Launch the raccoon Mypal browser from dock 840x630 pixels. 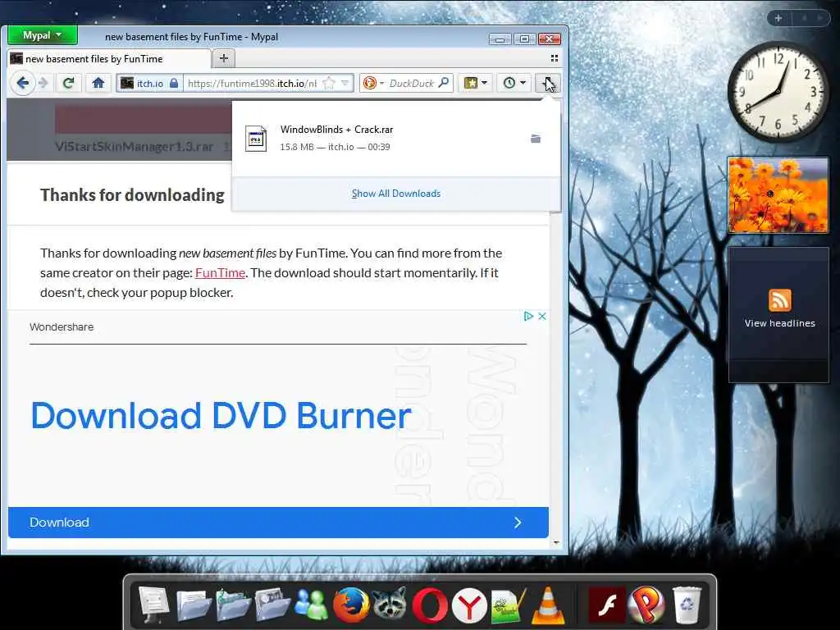click(x=390, y=605)
